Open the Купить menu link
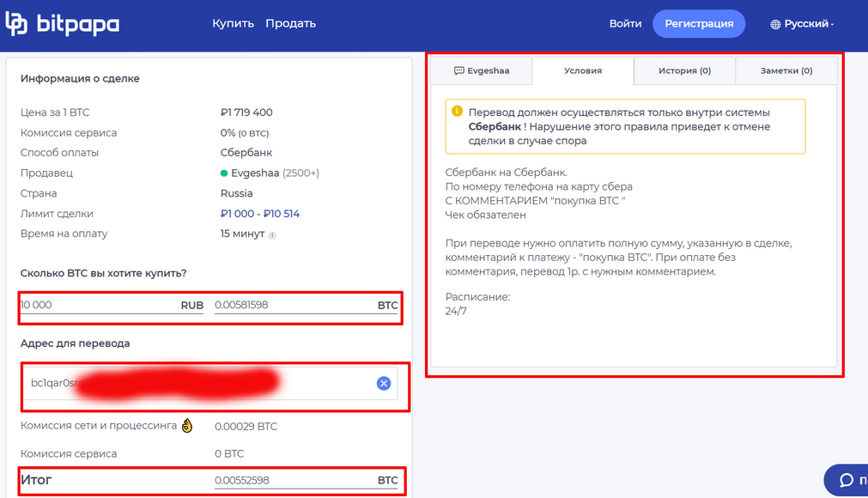The height and width of the screenshot is (498, 868). (233, 24)
